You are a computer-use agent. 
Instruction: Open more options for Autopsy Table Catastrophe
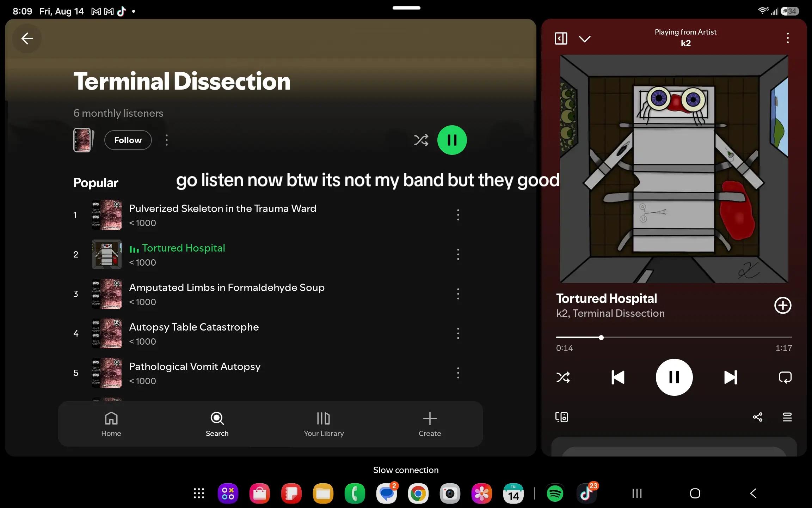[458, 333]
